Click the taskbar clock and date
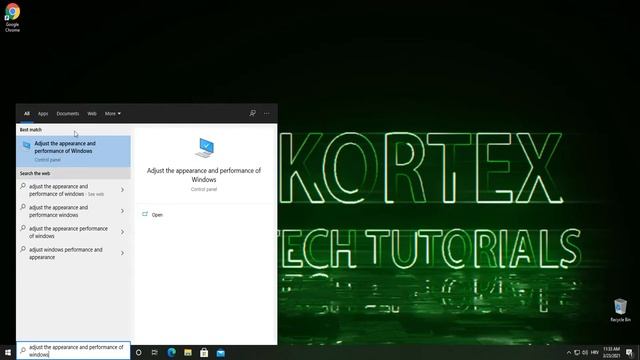This screenshot has height=360, width=640. pos(611,352)
